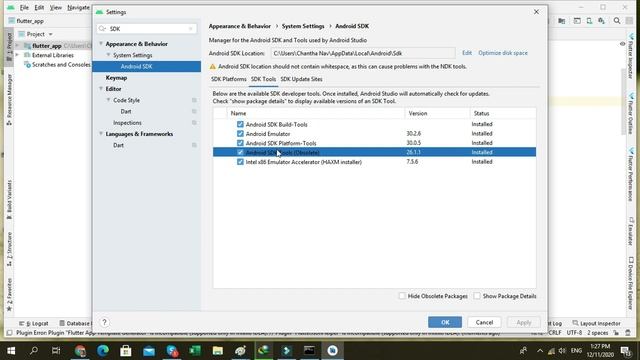
Task: Click Version column header
Action: coord(437,113)
